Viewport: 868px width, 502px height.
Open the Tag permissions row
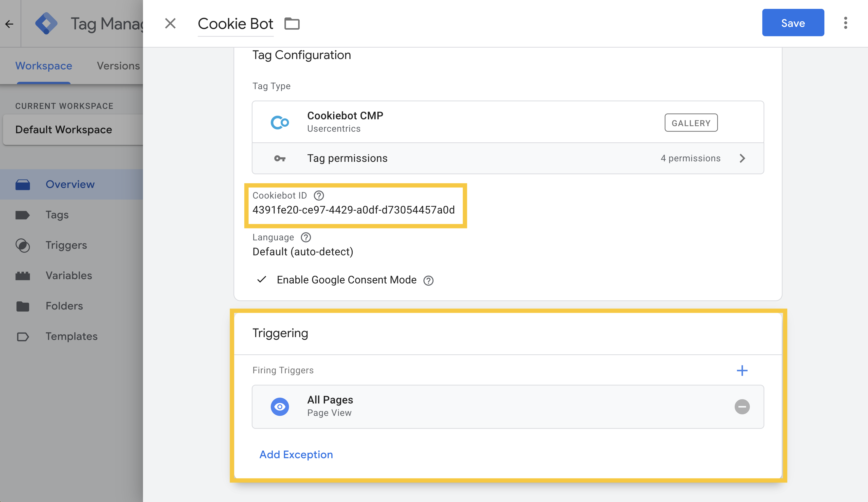[x=508, y=158]
